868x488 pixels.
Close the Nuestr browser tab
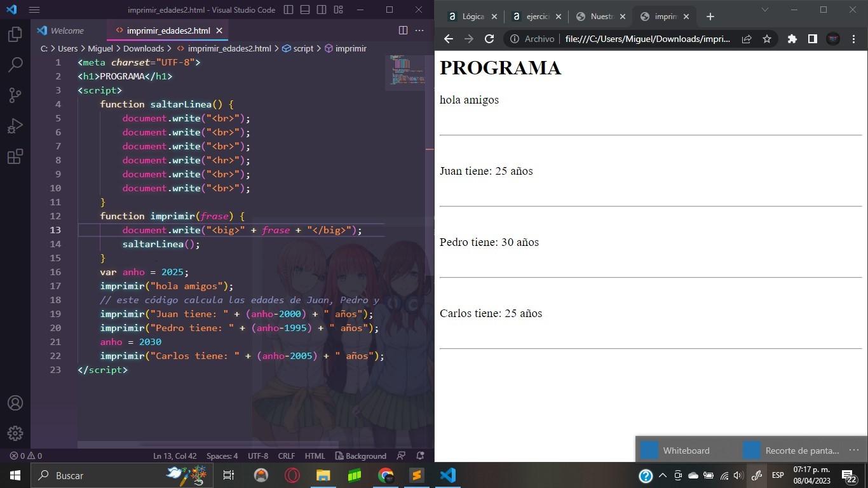tap(622, 17)
